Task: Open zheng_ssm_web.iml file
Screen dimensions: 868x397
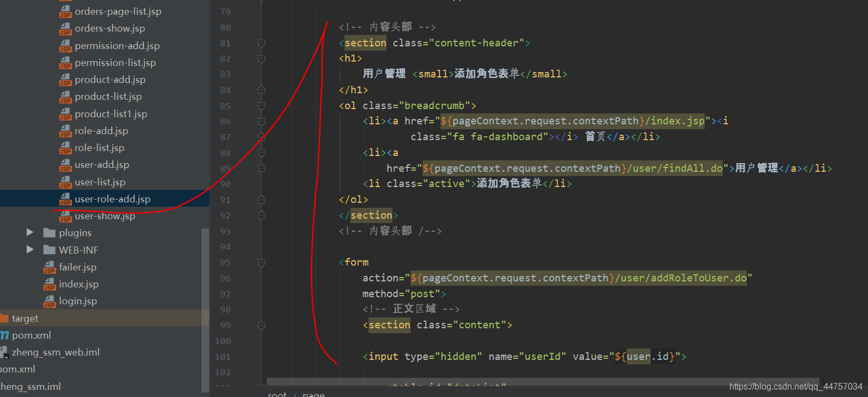Action: pyautogui.click(x=56, y=352)
